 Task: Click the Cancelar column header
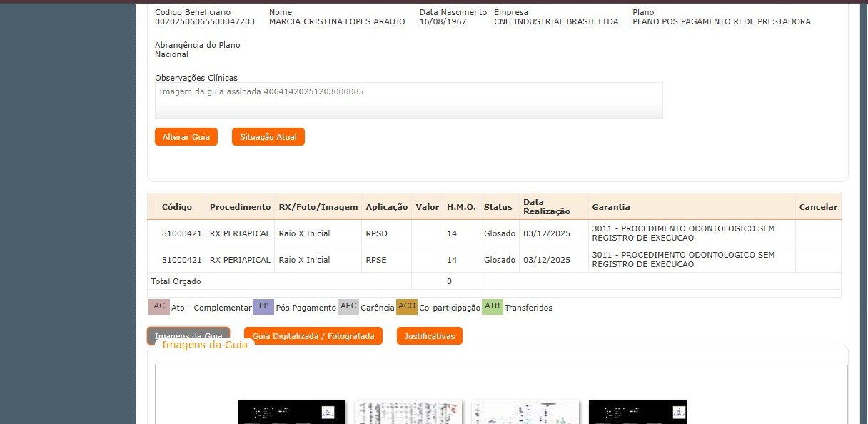tap(818, 207)
